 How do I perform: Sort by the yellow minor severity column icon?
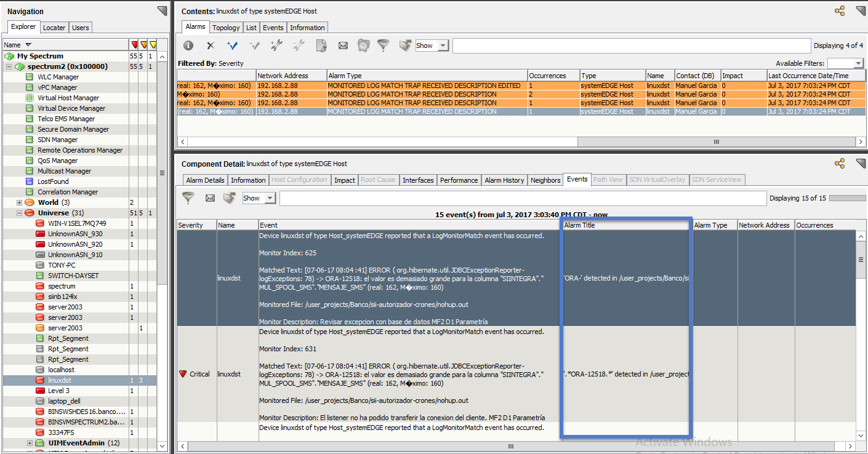[153, 45]
